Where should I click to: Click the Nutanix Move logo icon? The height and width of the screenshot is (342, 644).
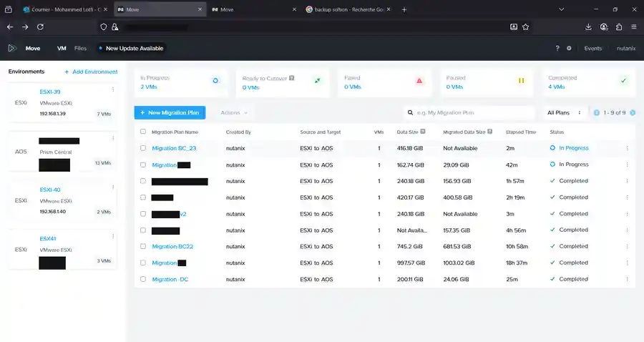12,48
